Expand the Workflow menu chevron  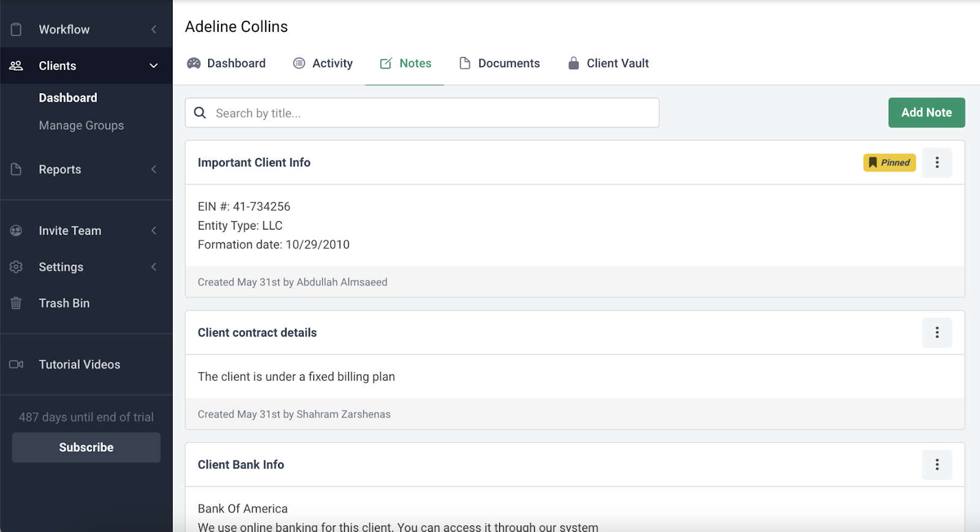[154, 29]
